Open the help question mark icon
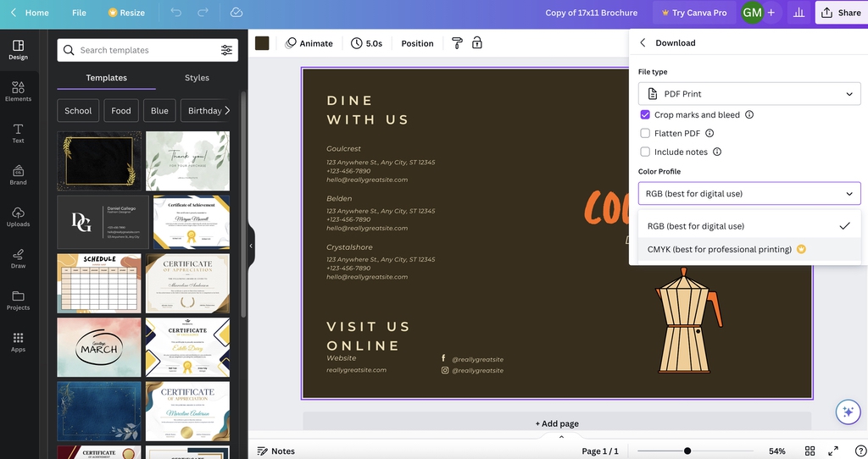Screen dimensions: 868x459 tap(860, 451)
